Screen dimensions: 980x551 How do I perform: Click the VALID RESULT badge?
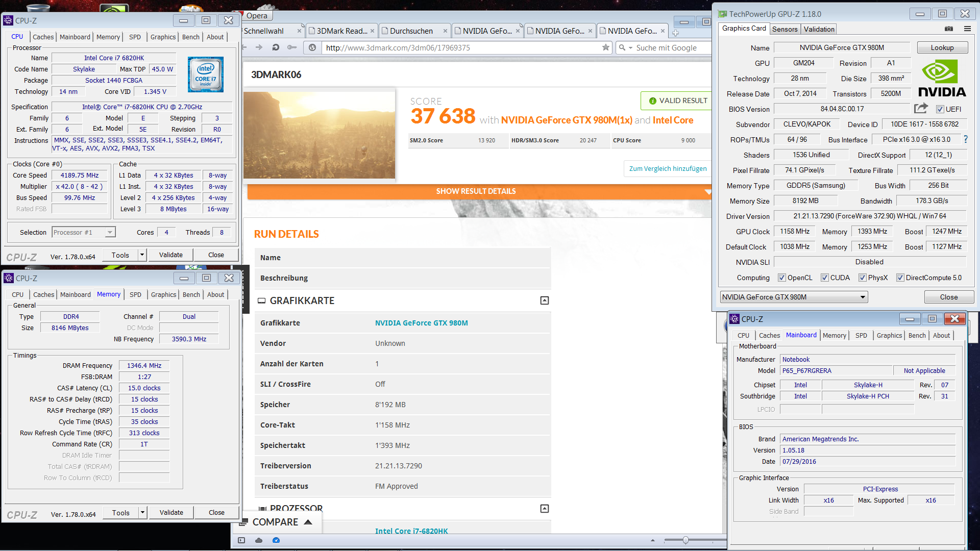pyautogui.click(x=677, y=101)
